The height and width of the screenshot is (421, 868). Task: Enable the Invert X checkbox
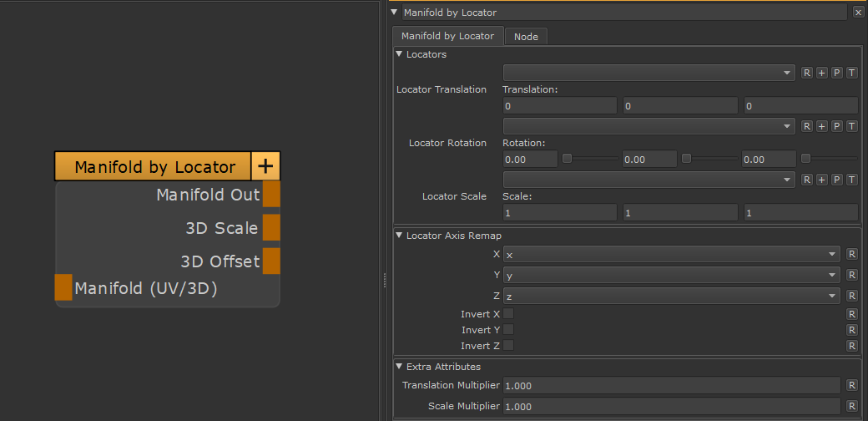[x=508, y=314]
